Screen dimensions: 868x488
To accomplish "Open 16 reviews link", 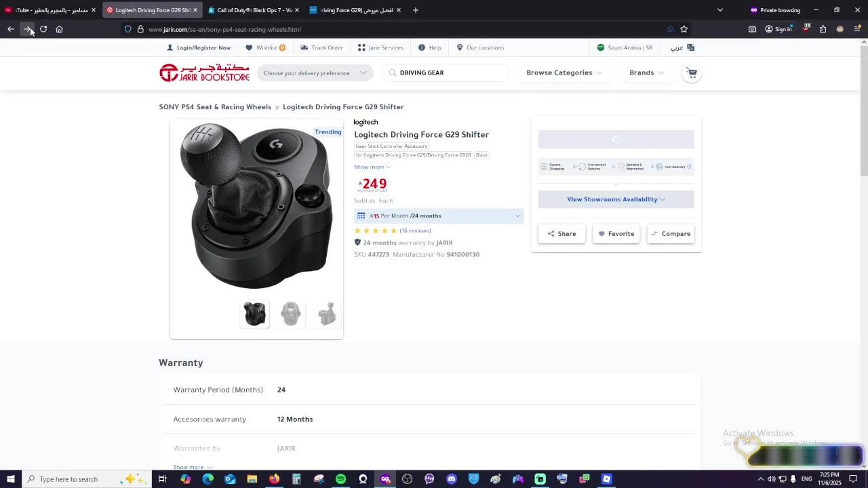I will [x=415, y=230].
